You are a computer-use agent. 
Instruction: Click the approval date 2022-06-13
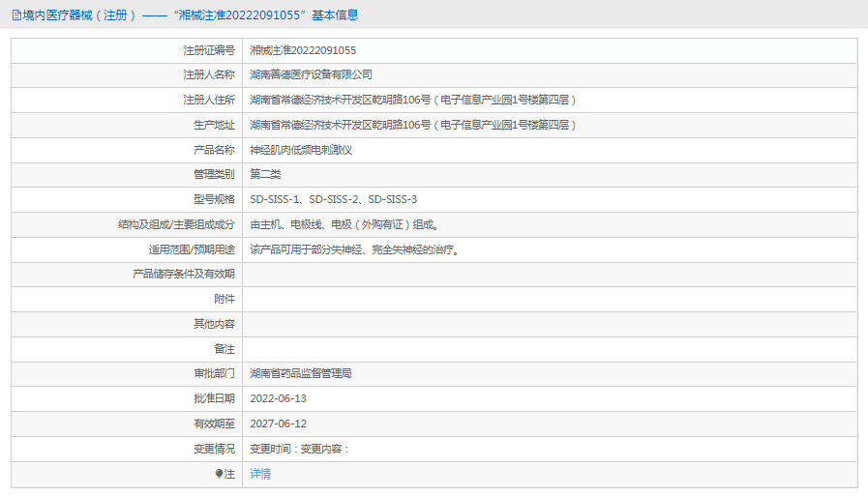278,398
